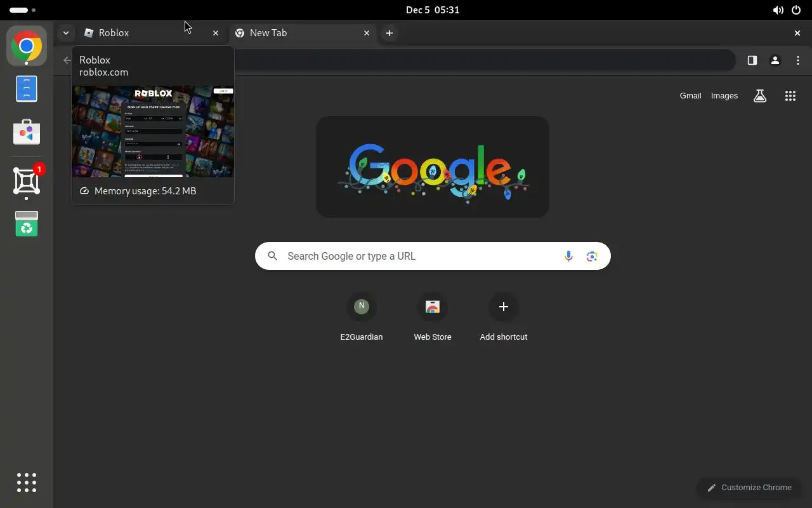The width and height of the screenshot is (812, 508).
Task: Click Customize Chrome
Action: 749,488
